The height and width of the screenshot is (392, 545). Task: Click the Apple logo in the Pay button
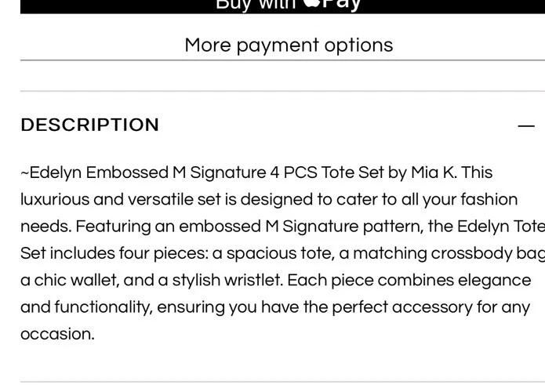tap(311, 3)
